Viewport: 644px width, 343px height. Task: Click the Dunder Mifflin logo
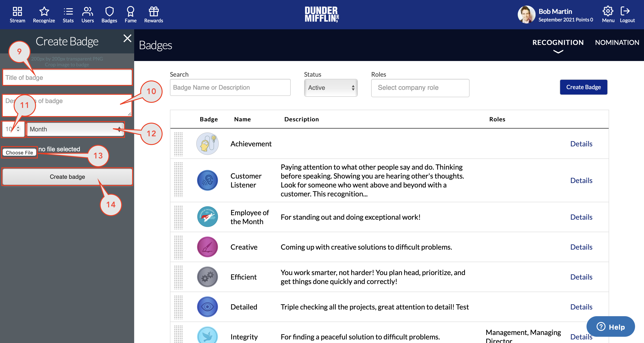(322, 15)
